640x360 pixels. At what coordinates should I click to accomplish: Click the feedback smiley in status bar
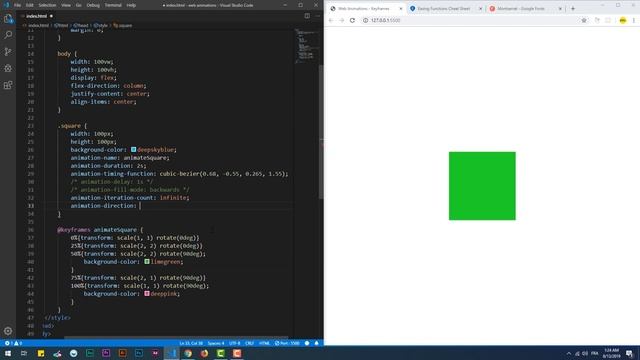(307, 343)
